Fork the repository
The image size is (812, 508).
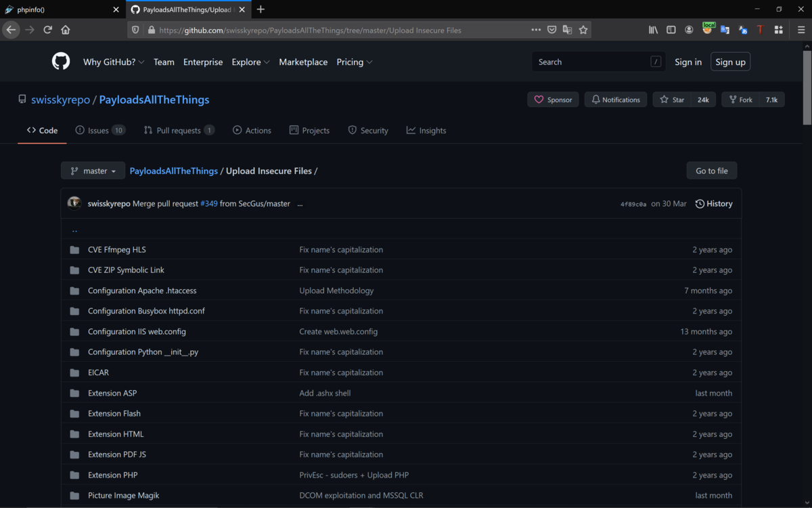click(x=740, y=100)
